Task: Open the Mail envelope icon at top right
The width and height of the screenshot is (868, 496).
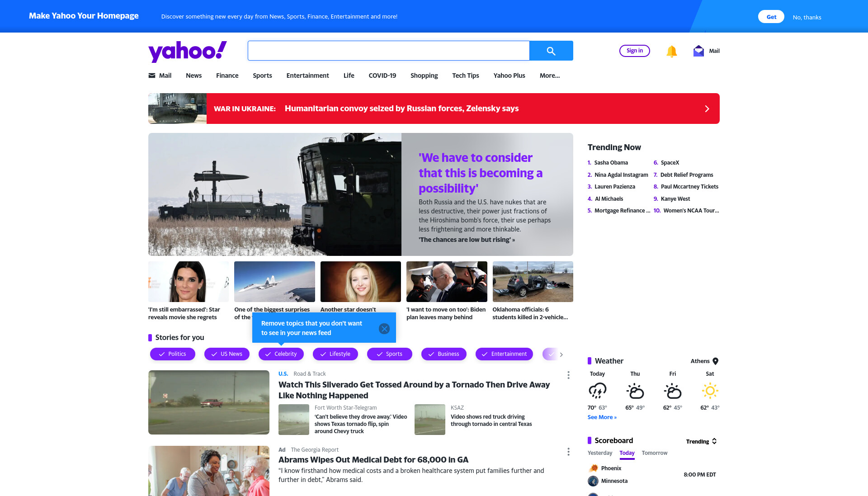Action: 698,51
